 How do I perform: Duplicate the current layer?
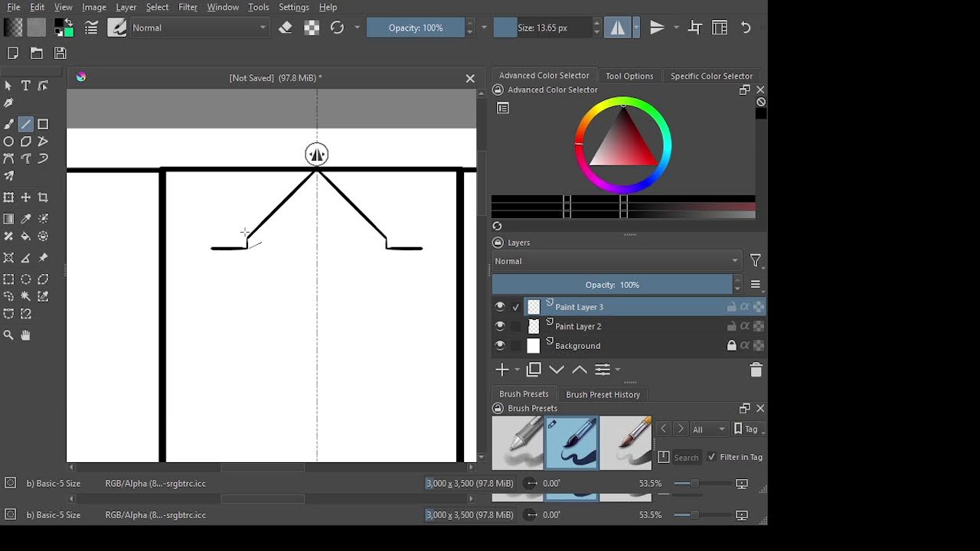(534, 370)
